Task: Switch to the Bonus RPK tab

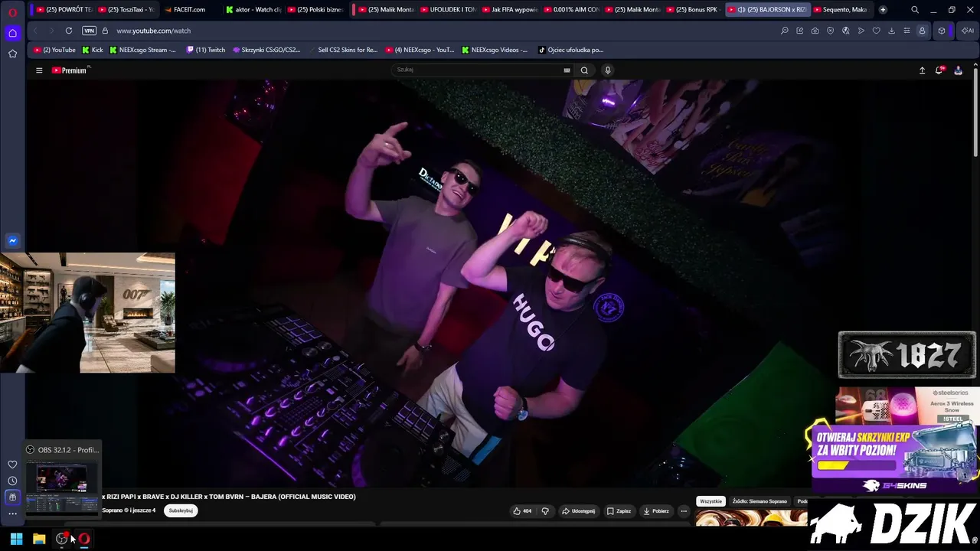Action: point(693,9)
